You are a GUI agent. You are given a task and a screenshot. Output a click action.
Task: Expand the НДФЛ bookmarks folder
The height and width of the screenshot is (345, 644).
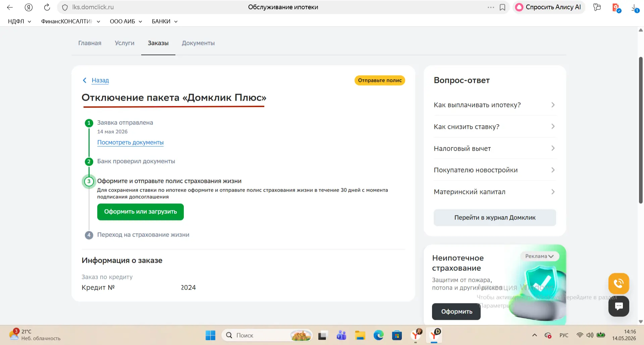(19, 21)
